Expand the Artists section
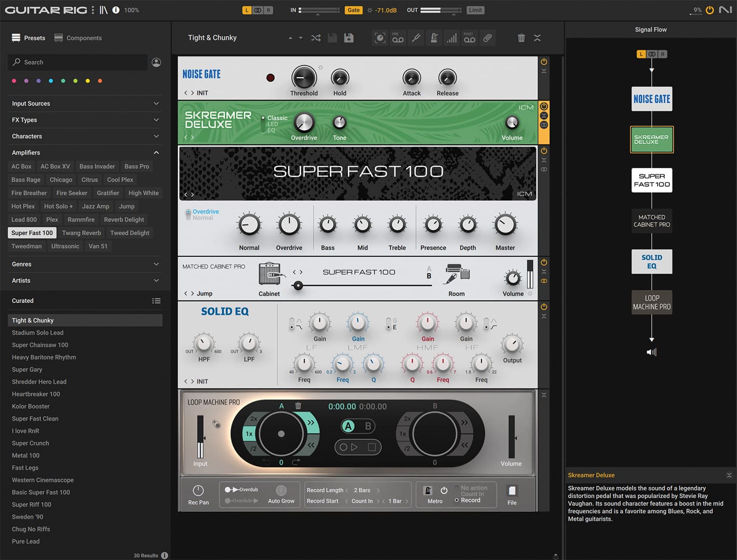The height and width of the screenshot is (560, 737). point(85,280)
